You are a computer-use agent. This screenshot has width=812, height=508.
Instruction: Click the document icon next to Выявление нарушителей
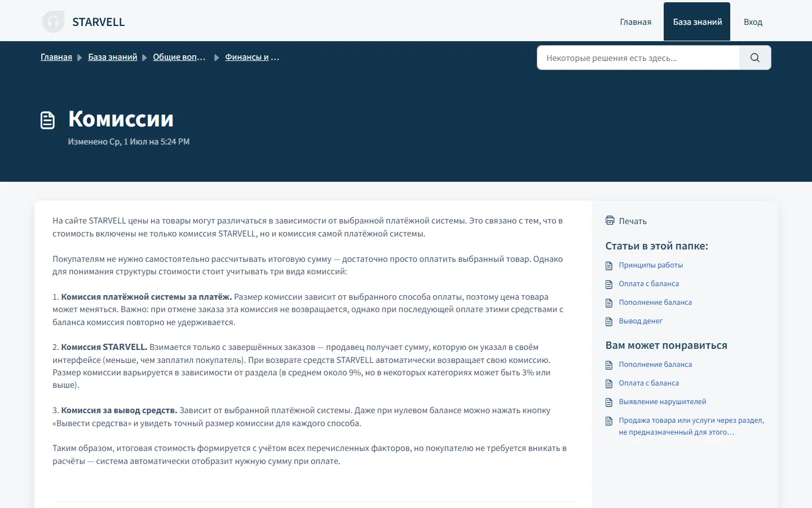tap(609, 402)
